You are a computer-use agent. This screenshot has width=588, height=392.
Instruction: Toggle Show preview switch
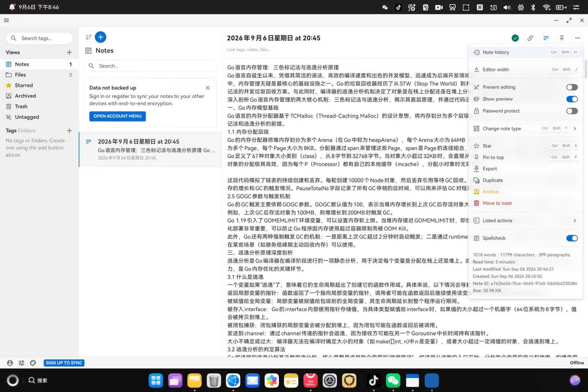(x=572, y=99)
